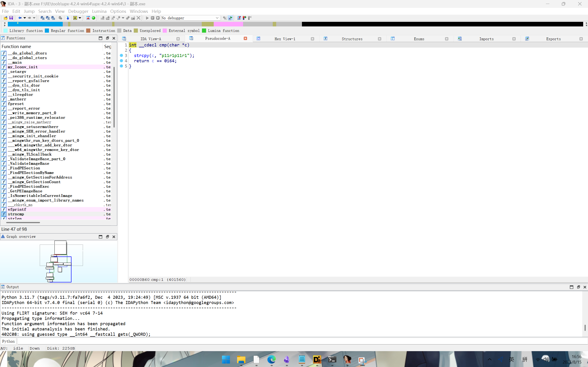Toggle breakpoint dot on line 4
The height and width of the screenshot is (367, 588).
pyautogui.click(x=122, y=61)
